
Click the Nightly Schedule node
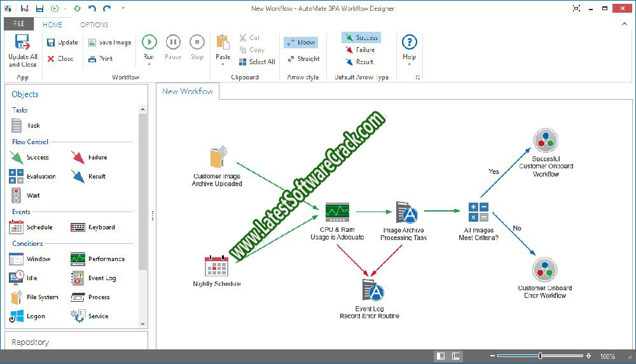tap(217, 271)
